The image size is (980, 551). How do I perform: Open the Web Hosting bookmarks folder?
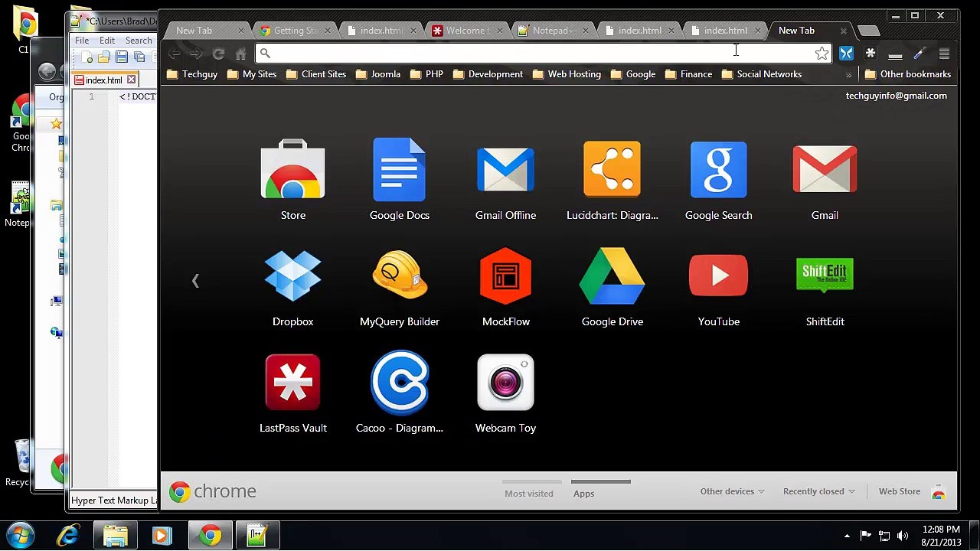coord(567,74)
